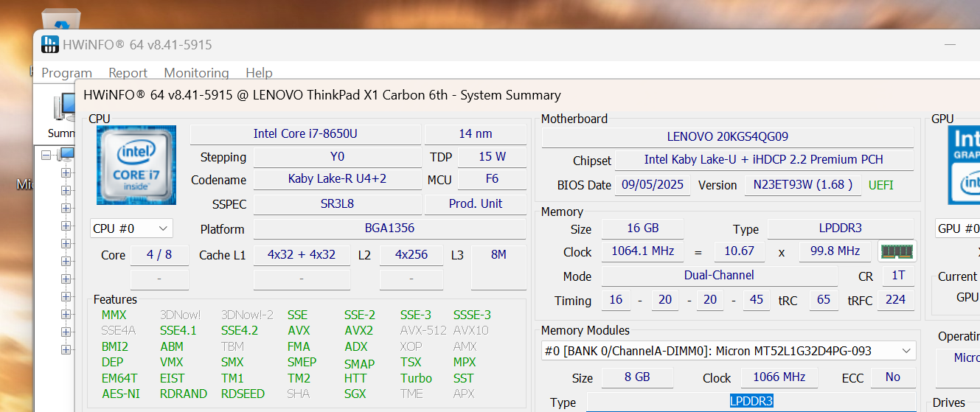Click the EM64T feature label

119,379
